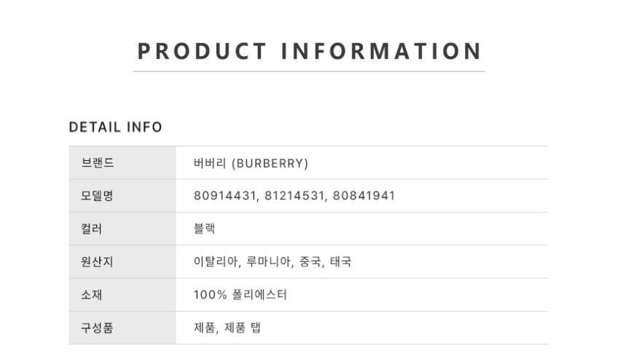Click the 제품, 제품 탭 components value

point(227,328)
